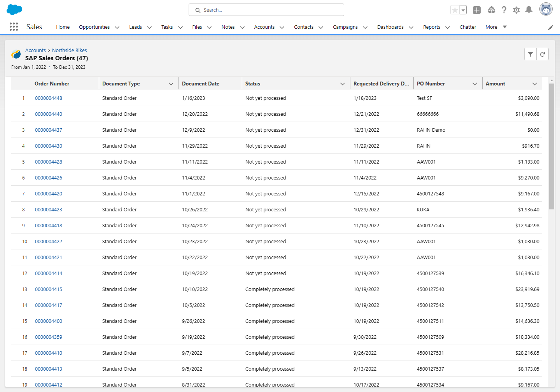Open the Amount column menu chevron
Image resolution: width=560 pixels, height=392 pixels.
pos(535,84)
